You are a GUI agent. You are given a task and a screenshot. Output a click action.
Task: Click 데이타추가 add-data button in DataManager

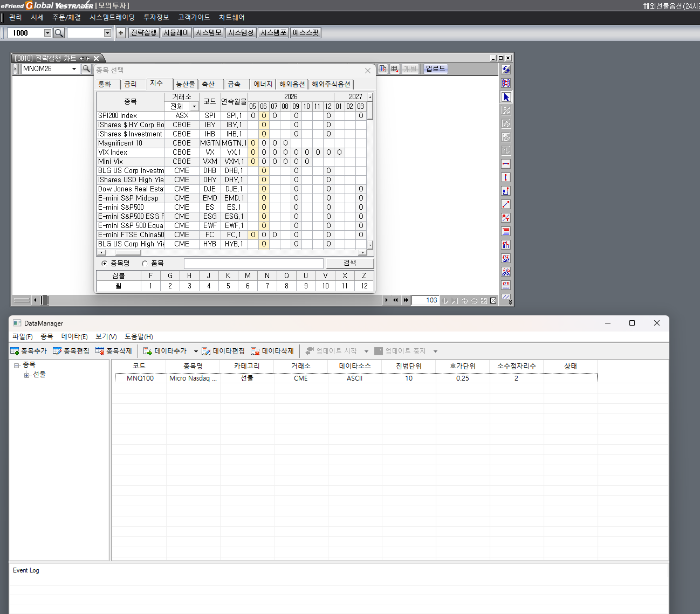point(165,351)
